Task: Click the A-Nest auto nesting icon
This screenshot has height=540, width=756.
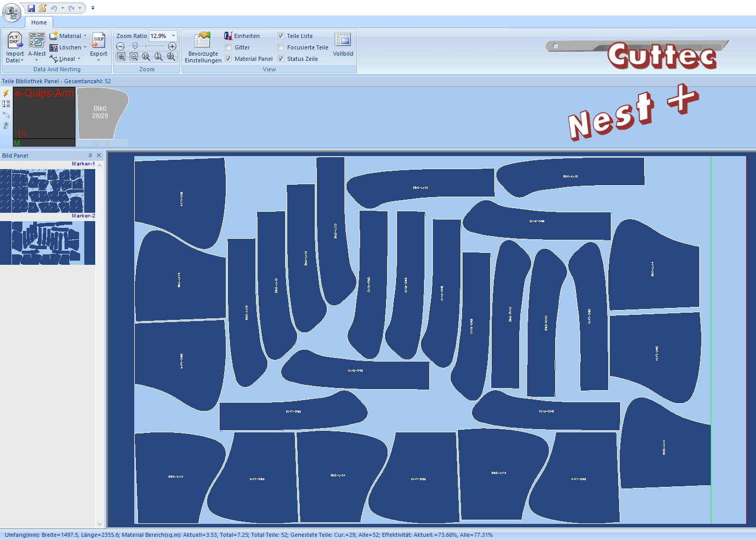Action: point(37,41)
